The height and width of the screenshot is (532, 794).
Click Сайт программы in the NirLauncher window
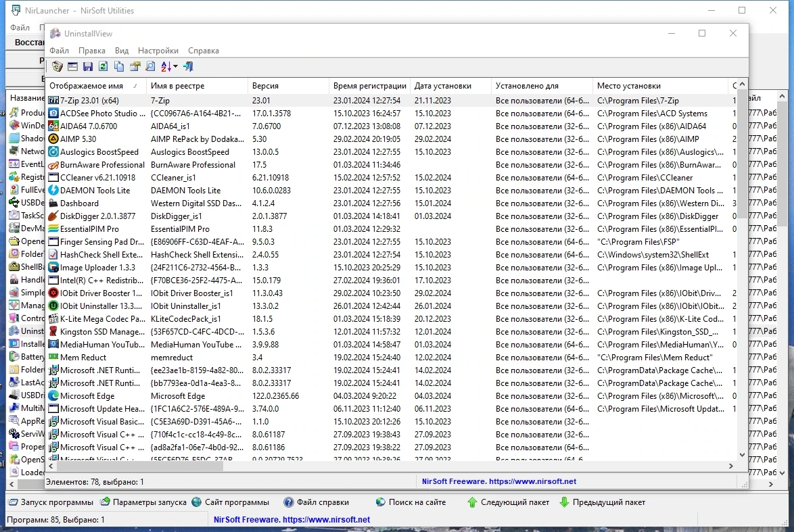pos(231,502)
